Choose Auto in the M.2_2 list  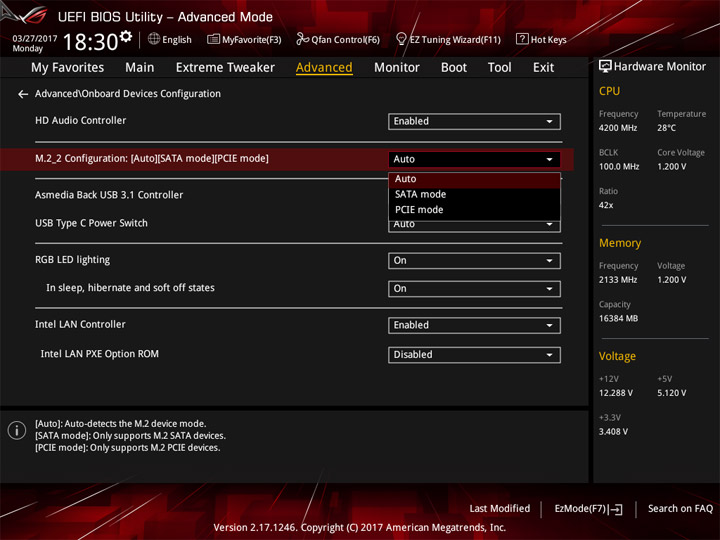[x=474, y=179]
